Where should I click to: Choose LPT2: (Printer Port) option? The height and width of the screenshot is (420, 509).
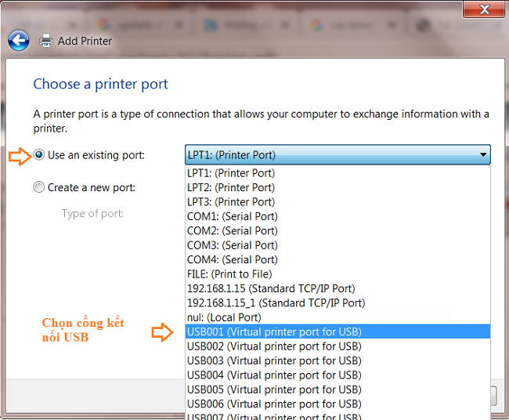pyautogui.click(x=231, y=187)
